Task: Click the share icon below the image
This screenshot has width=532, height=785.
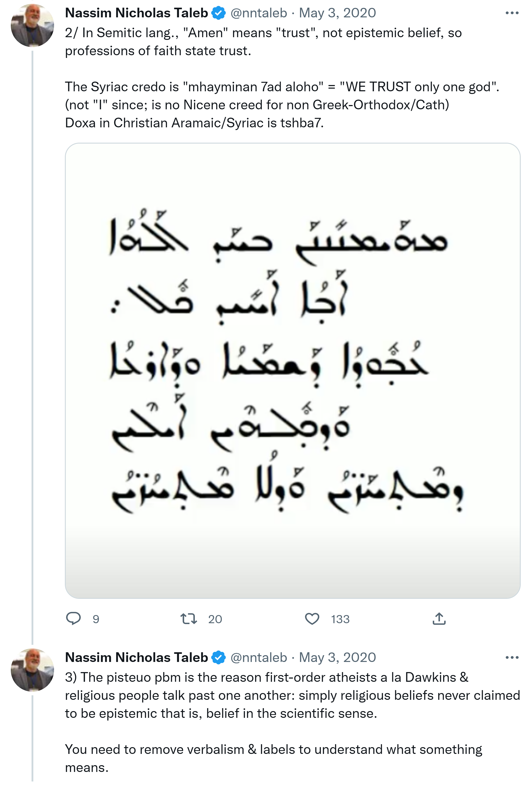Action: pos(439,618)
